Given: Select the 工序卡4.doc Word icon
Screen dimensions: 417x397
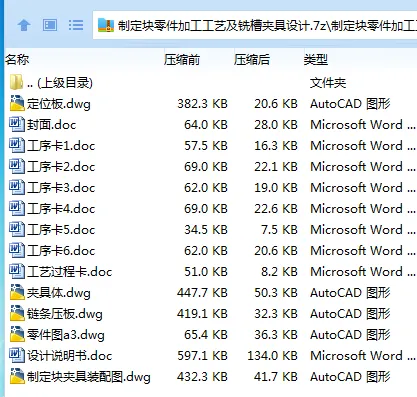Looking at the screenshot, I should (17, 208).
